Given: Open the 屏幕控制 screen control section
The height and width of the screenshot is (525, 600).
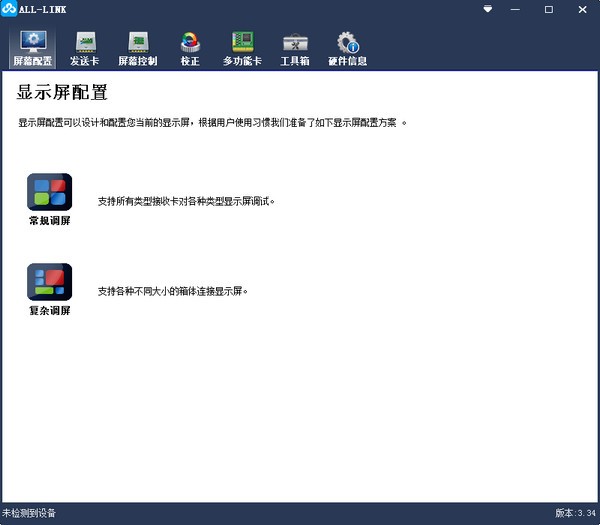Looking at the screenshot, I should pyautogui.click(x=137, y=47).
